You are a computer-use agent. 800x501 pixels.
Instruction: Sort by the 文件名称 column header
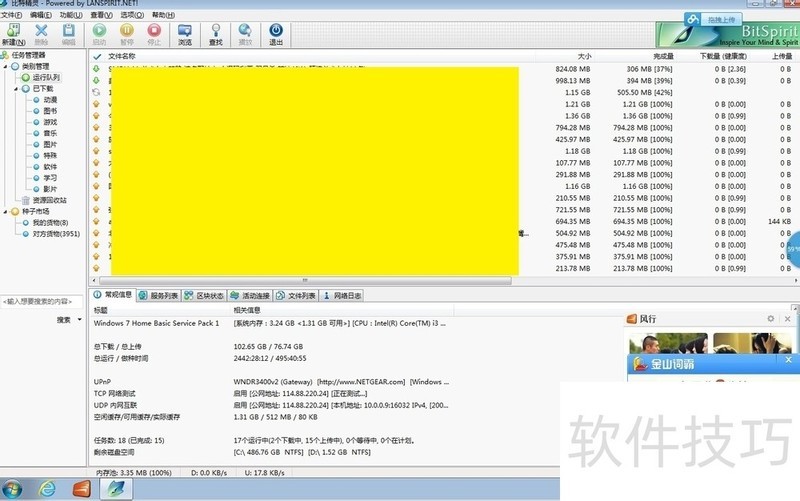coord(122,56)
